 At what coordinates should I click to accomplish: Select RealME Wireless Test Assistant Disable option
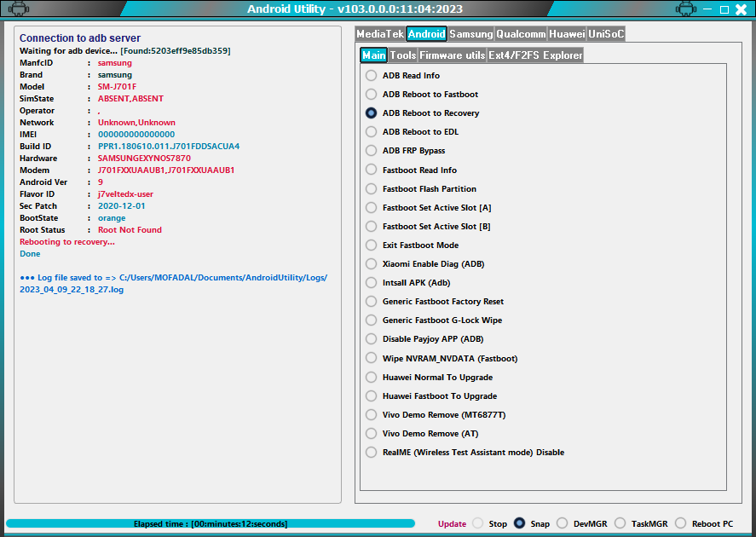(x=371, y=453)
